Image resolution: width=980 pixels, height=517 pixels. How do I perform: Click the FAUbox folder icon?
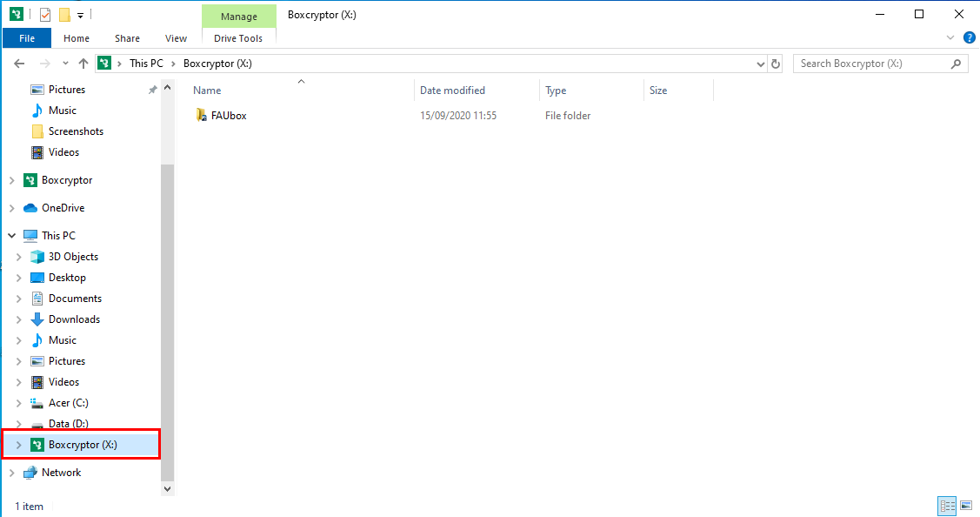[201, 115]
